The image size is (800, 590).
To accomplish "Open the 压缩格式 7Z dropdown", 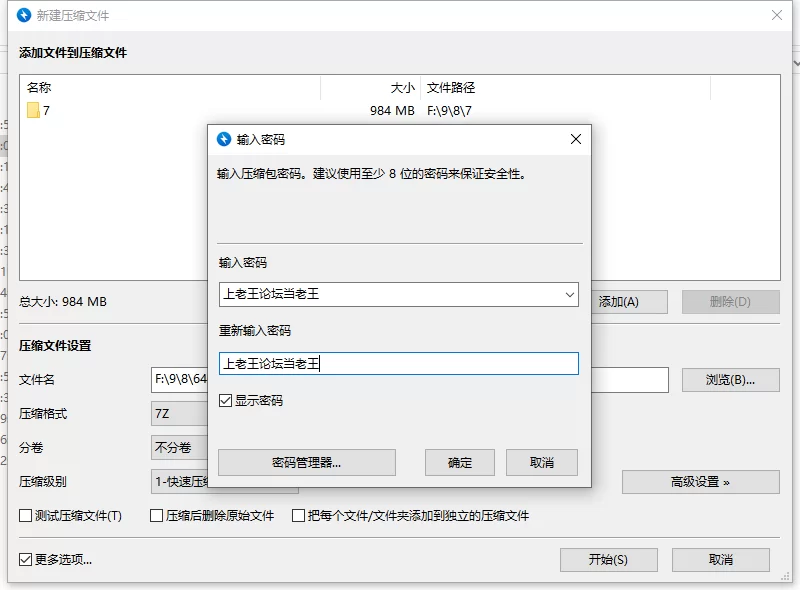I will click(x=180, y=414).
